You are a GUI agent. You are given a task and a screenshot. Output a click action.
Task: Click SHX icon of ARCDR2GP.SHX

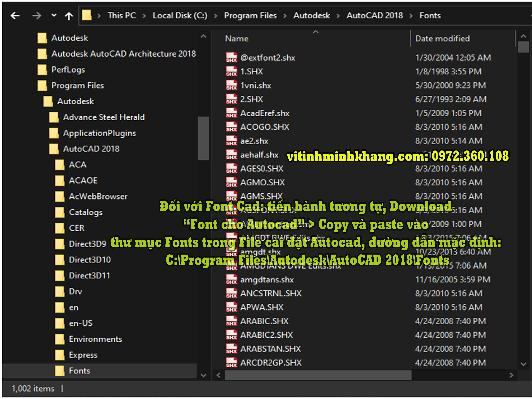click(x=231, y=362)
